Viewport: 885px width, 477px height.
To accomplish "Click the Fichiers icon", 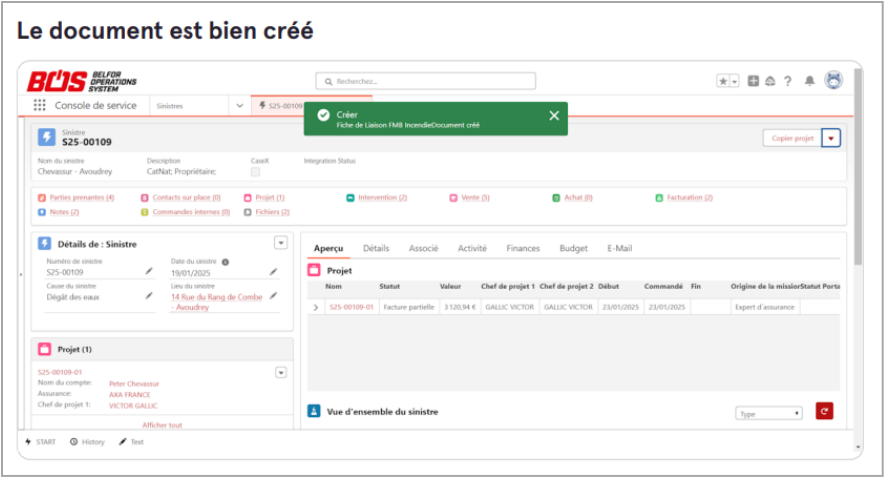I will coord(248,212).
